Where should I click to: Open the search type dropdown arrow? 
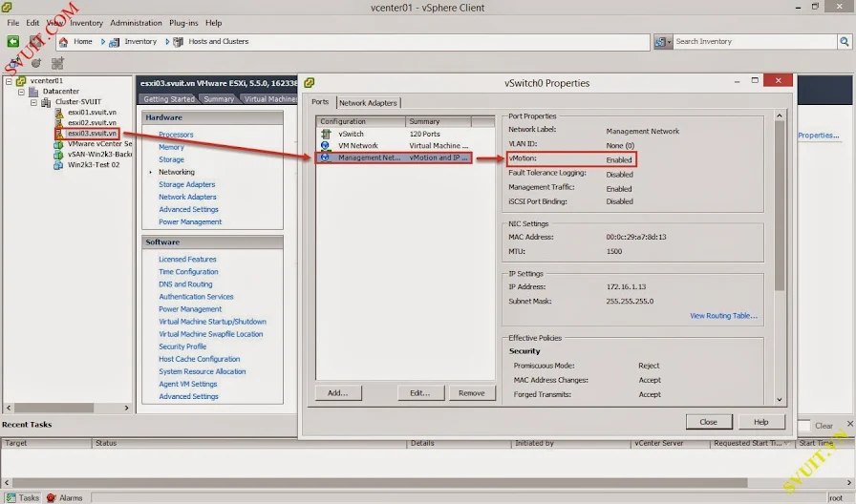pyautogui.click(x=670, y=42)
